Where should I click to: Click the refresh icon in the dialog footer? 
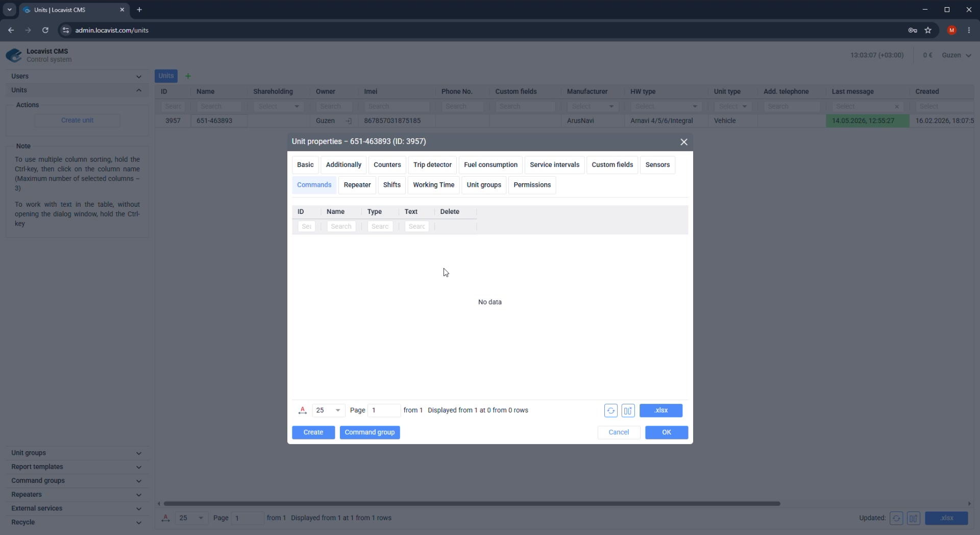tap(611, 410)
